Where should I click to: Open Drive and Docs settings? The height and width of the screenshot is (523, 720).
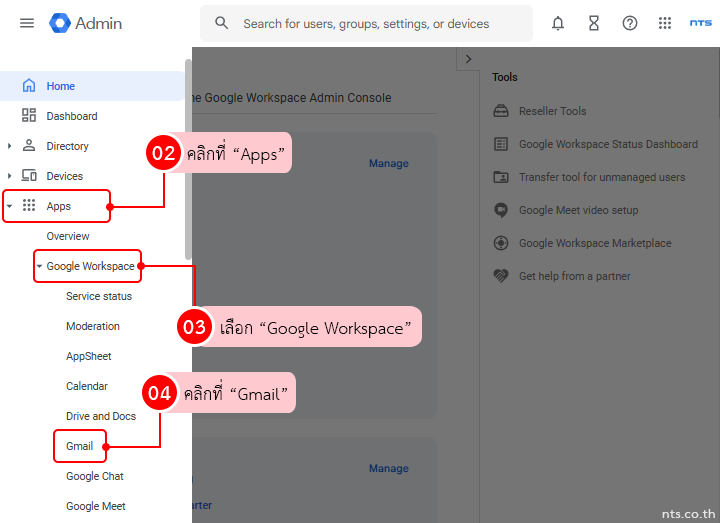tap(101, 416)
